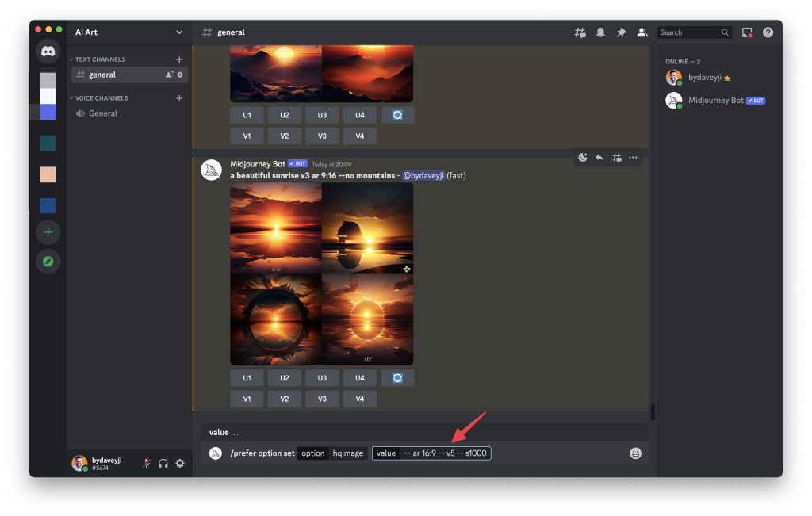This screenshot has height=516, width=812.
Task: Toggle headphones deafen in user panel
Action: pos(163,463)
